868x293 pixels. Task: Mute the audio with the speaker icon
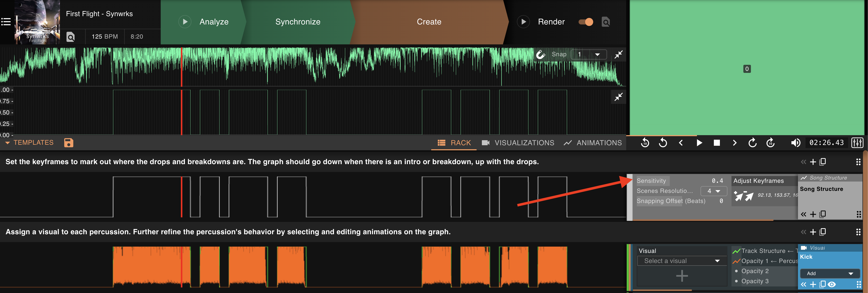point(795,143)
